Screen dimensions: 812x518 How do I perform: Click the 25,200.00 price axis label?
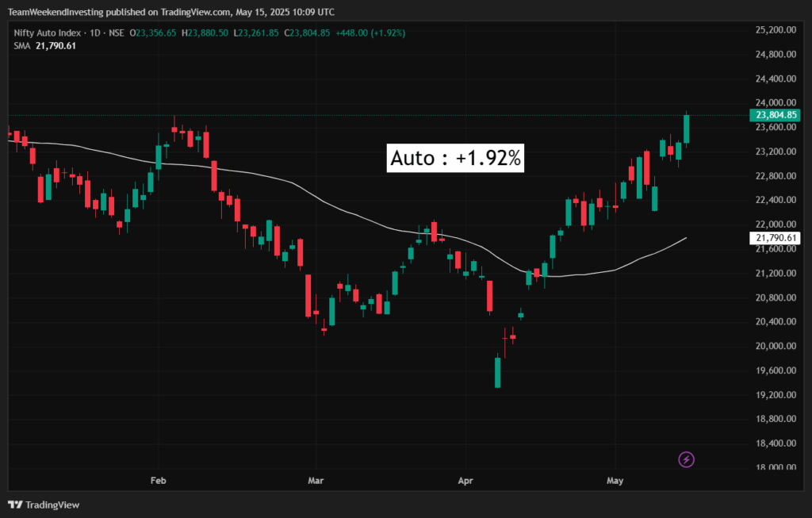click(x=776, y=30)
